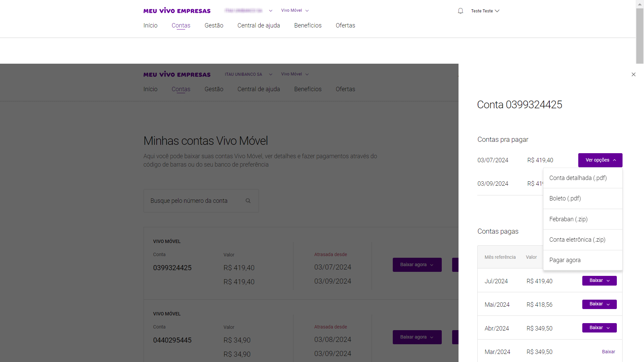Click account number 0440295445 in list
Viewport: 644px width, 362px height.
point(172,340)
